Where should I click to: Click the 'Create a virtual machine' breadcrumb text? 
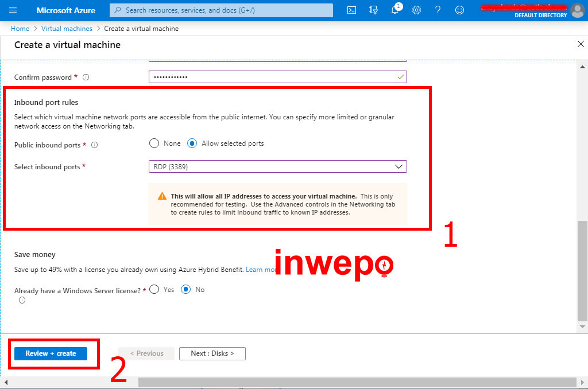click(141, 29)
